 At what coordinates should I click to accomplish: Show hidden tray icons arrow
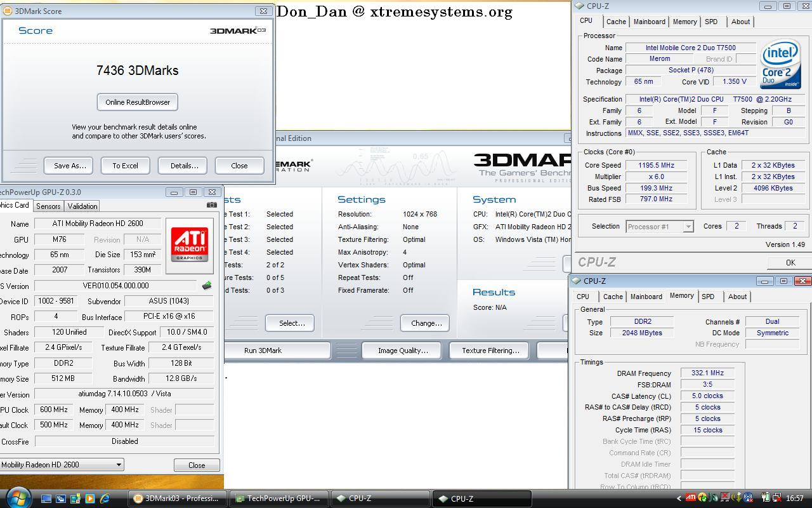[679, 498]
